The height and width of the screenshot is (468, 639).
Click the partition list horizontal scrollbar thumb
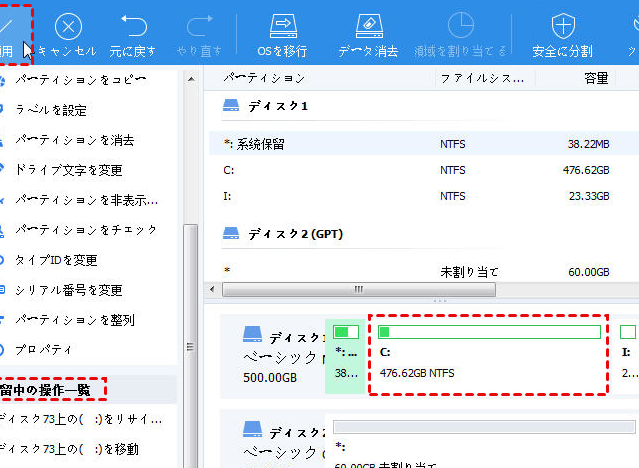[359, 289]
